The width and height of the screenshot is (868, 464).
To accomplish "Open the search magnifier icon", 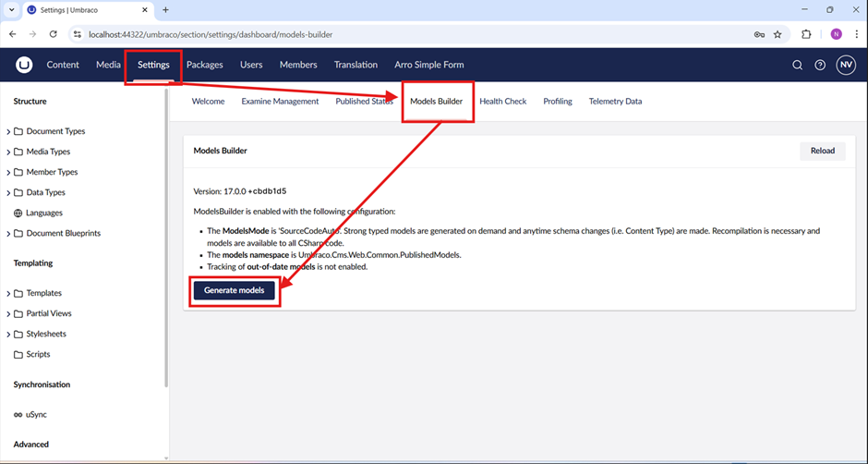I will 798,66.
